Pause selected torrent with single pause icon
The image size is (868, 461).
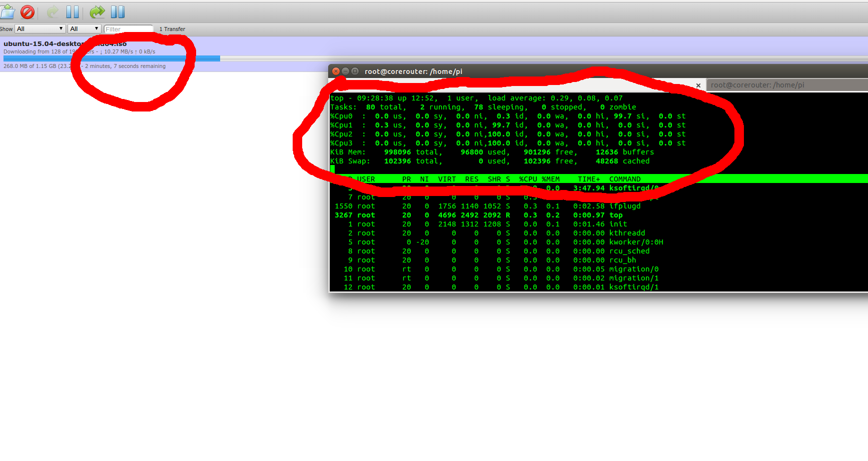pyautogui.click(x=73, y=11)
